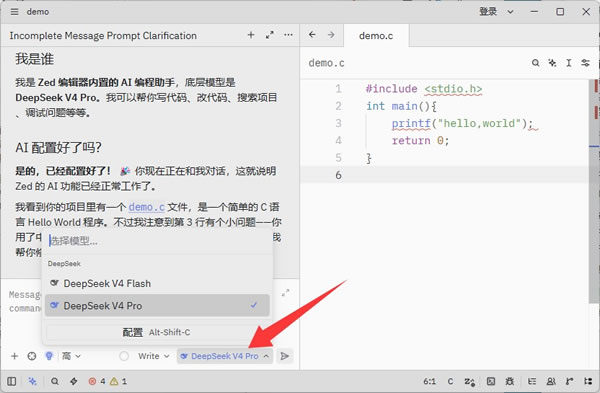Image resolution: width=600 pixels, height=393 pixels.
Task: Open the 高 effort level dropdown
Action: [71, 356]
